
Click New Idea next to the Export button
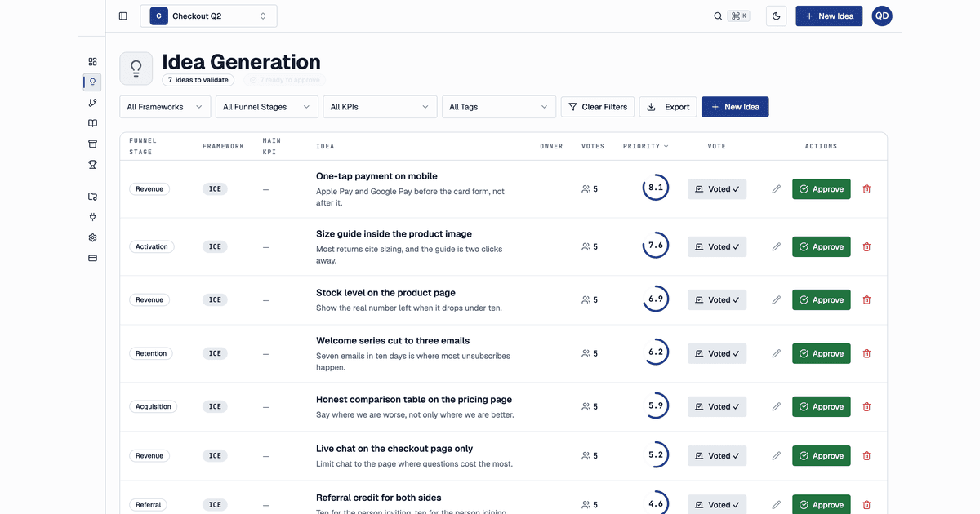735,107
